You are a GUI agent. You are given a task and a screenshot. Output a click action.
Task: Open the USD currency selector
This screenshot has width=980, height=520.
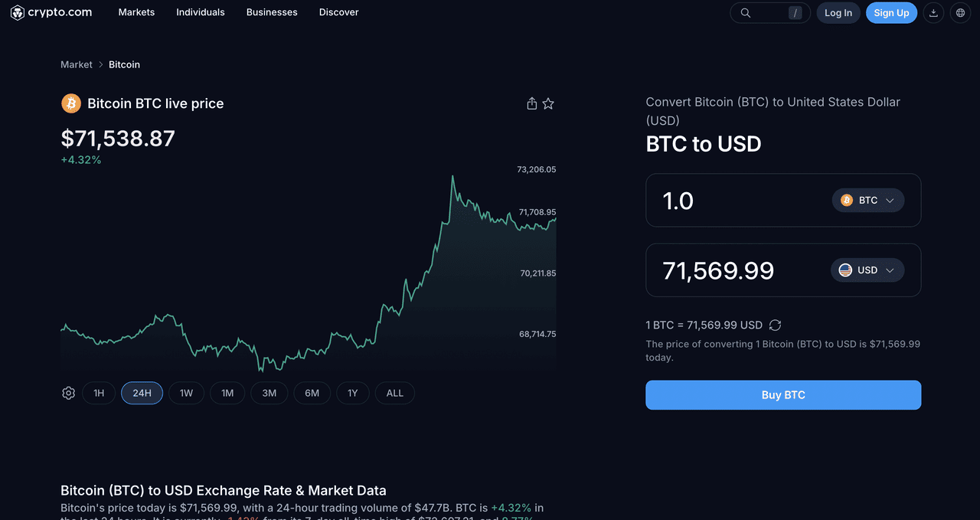[867, 270]
